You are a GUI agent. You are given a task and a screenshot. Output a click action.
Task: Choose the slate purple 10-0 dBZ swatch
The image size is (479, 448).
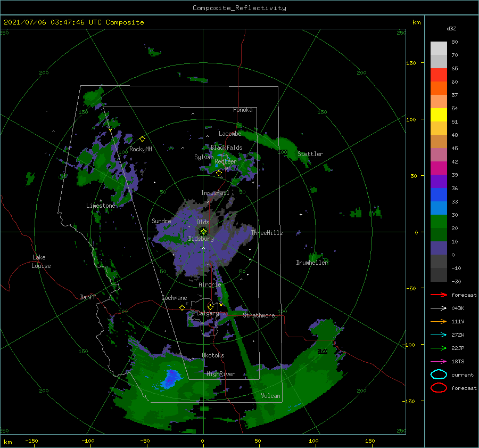tap(439, 248)
